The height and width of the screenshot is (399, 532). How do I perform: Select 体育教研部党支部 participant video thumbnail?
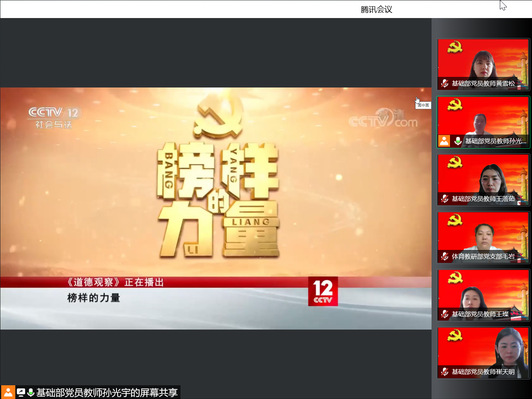[x=483, y=238]
